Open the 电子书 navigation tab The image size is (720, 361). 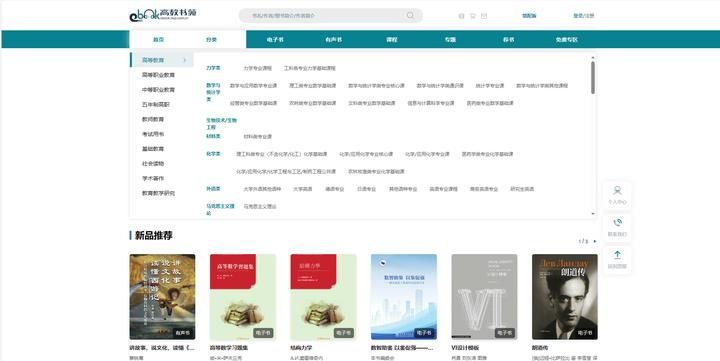click(275, 39)
